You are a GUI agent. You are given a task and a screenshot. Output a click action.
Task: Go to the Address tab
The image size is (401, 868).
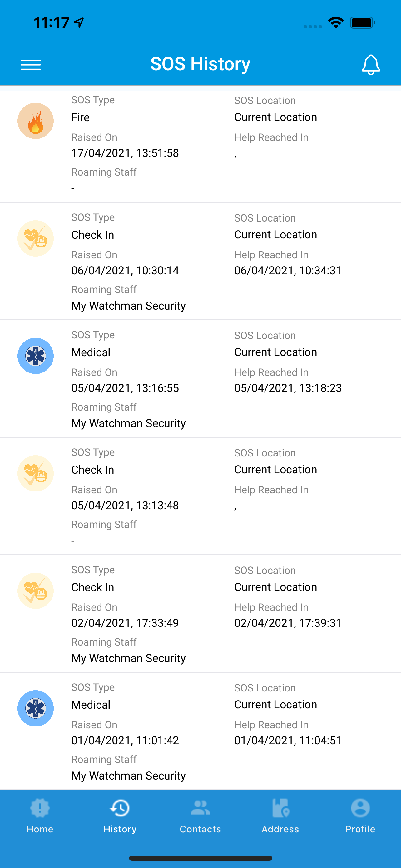point(280,816)
